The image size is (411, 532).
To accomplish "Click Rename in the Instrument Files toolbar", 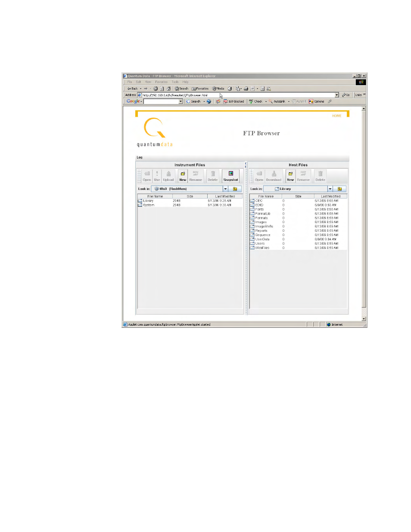I will [196, 176].
